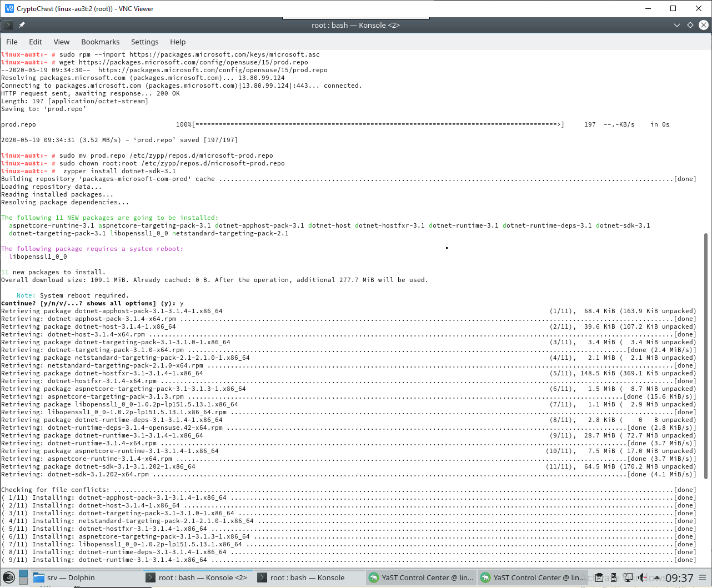Click the VNC Viewer logo in the title bar
Image resolution: width=712 pixels, height=588 pixels.
tap(9, 8)
